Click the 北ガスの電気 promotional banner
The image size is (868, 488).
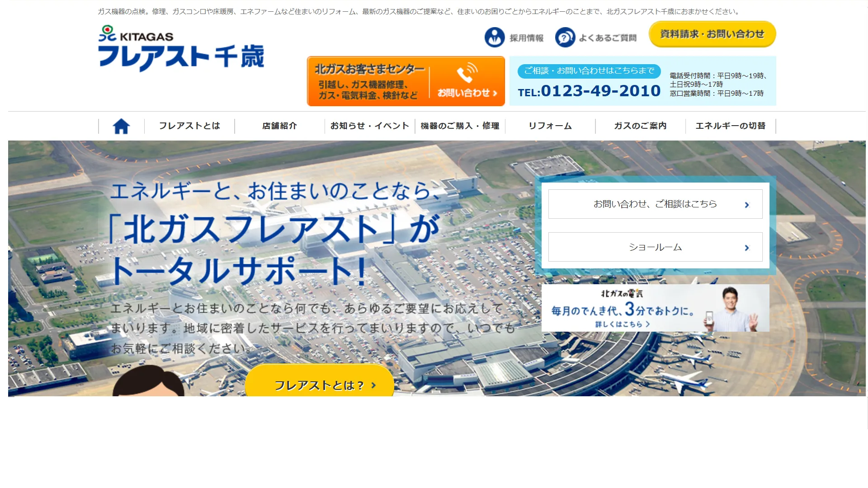click(x=656, y=308)
